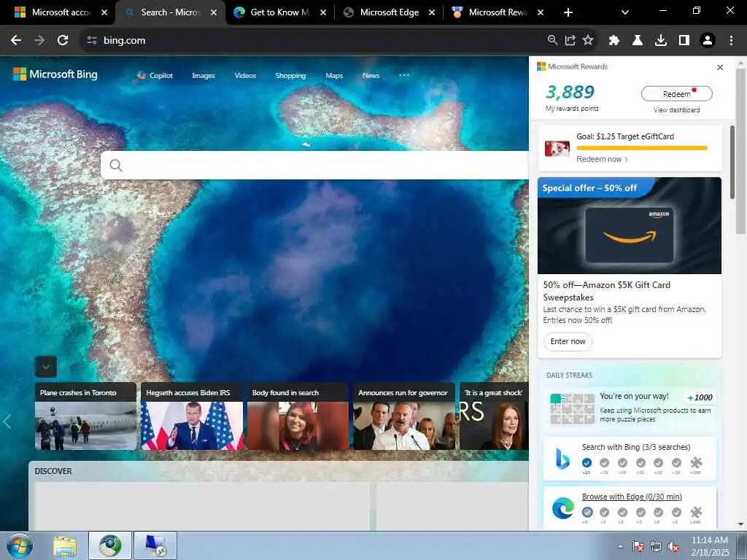Screen dimensions: 747x560
Task: Open Plane crashes in Toronto story
Action: click(x=86, y=416)
